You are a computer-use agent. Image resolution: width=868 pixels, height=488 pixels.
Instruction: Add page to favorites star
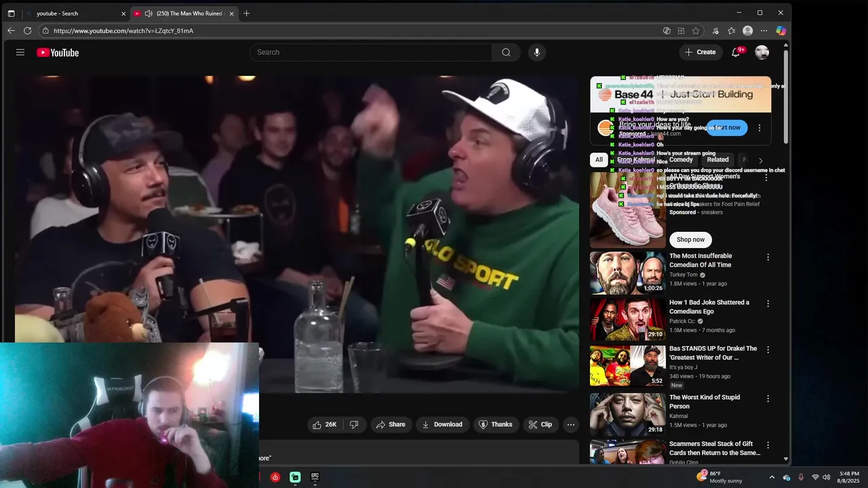[x=696, y=30]
